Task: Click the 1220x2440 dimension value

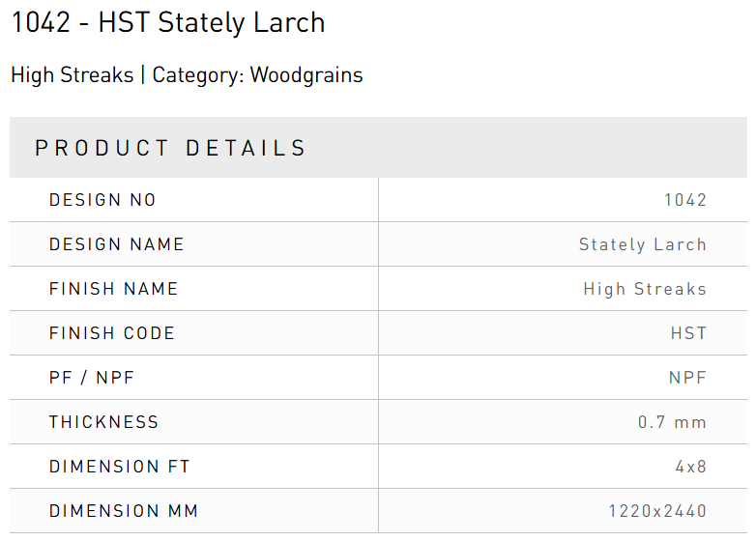Action: (x=657, y=511)
